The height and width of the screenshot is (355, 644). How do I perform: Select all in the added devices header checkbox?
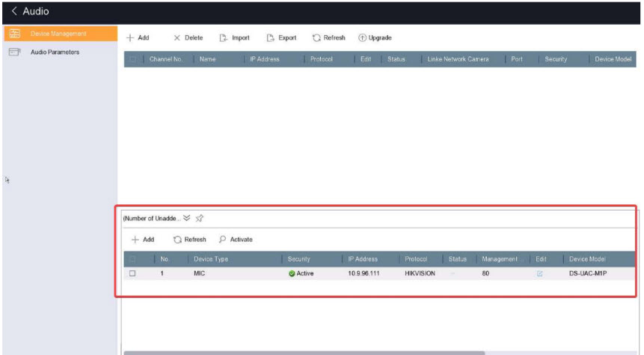pyautogui.click(x=132, y=59)
